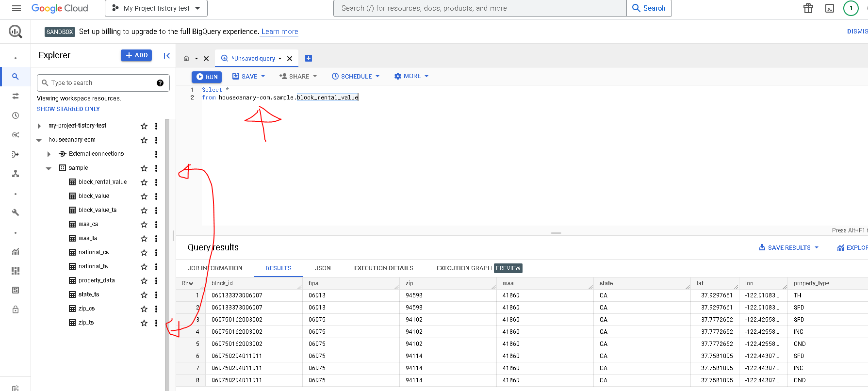Viewport: 868px width, 391px height.
Task: Click the Explorer Type to search field
Action: (x=103, y=83)
